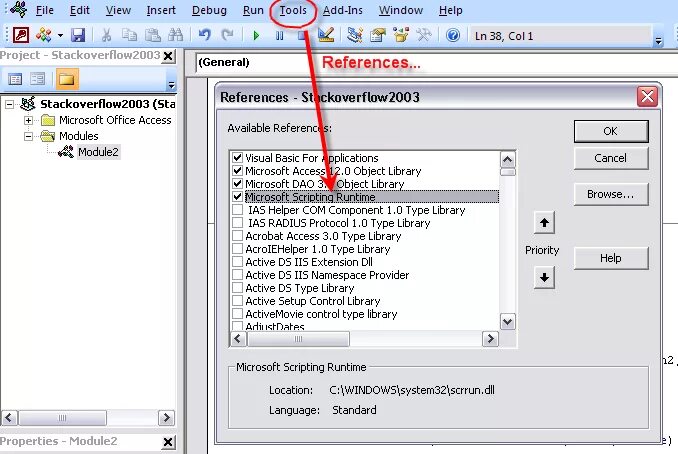
Task: Toggle Folders icon in Project pane
Action: tap(67, 79)
